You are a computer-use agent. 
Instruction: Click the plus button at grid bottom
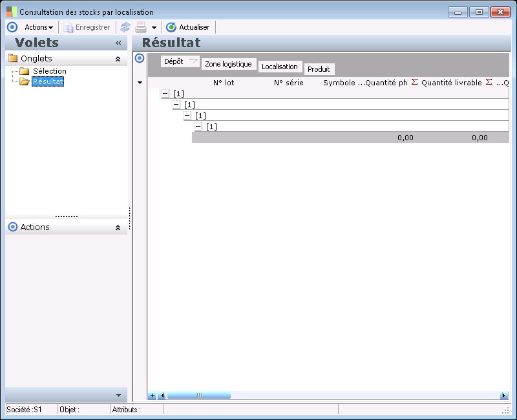coord(153,395)
